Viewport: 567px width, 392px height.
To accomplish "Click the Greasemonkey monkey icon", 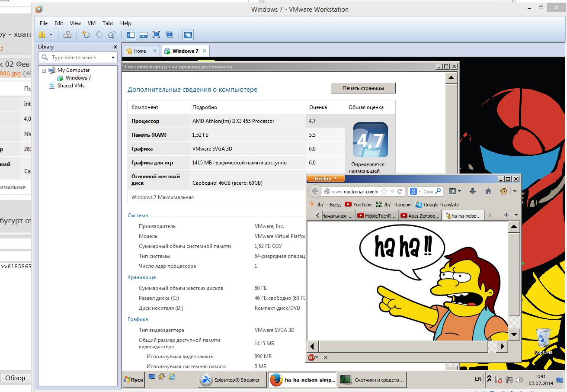I will 503,191.
